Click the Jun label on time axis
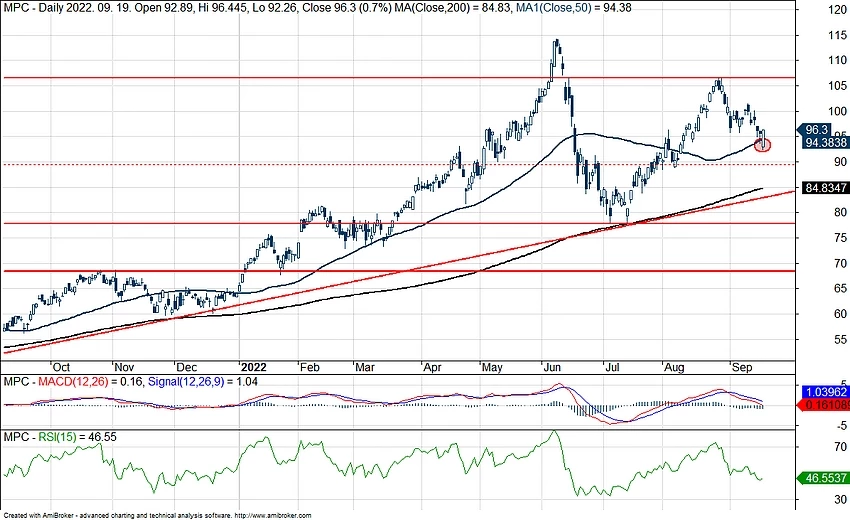Viewport: 850px width, 520px height. 552,367
